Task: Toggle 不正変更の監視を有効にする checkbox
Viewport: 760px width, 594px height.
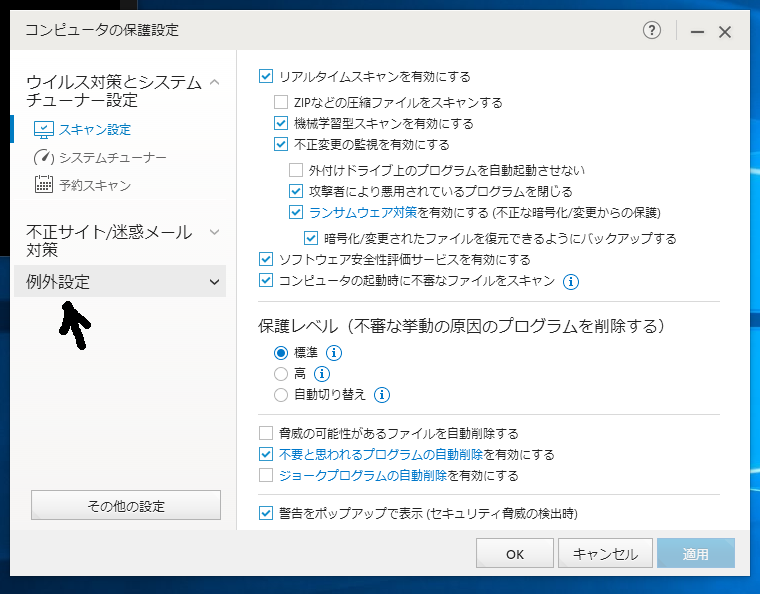Action: tap(281, 144)
